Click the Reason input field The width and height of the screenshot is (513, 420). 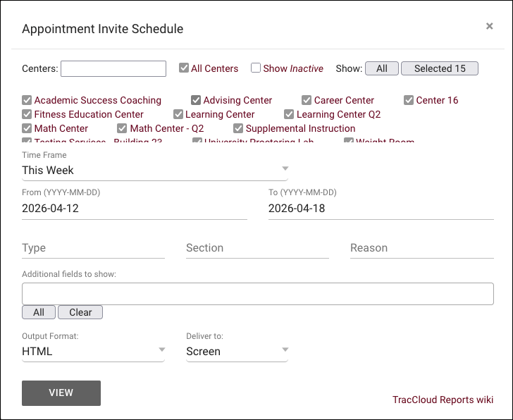click(421, 248)
